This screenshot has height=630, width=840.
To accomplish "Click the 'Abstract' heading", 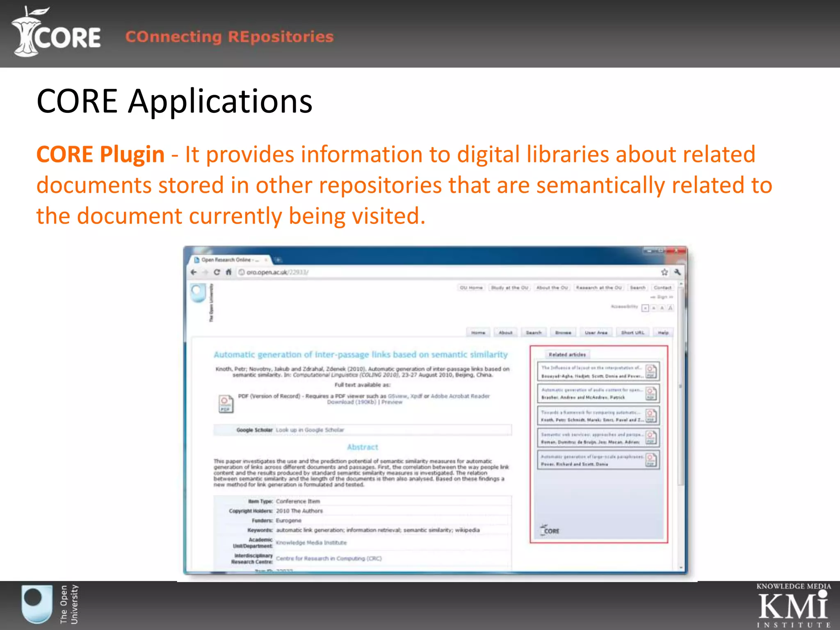I will point(363,447).
